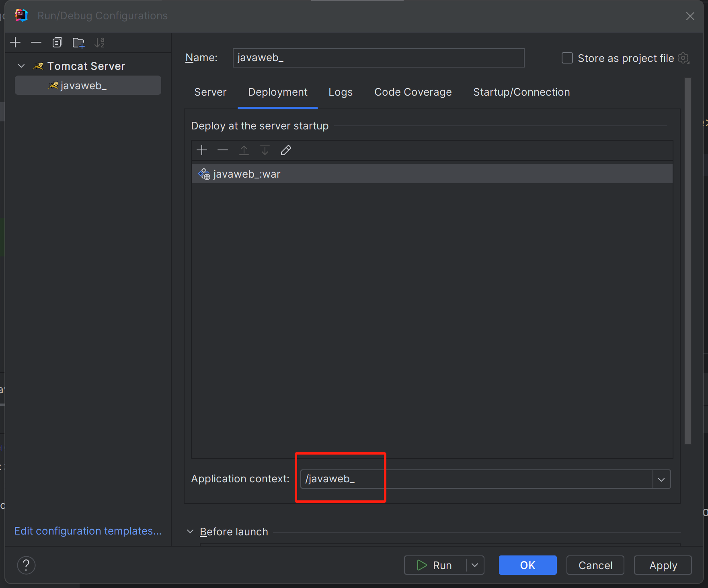
Task: Open the Run button dropdown arrow
Action: tap(475, 565)
